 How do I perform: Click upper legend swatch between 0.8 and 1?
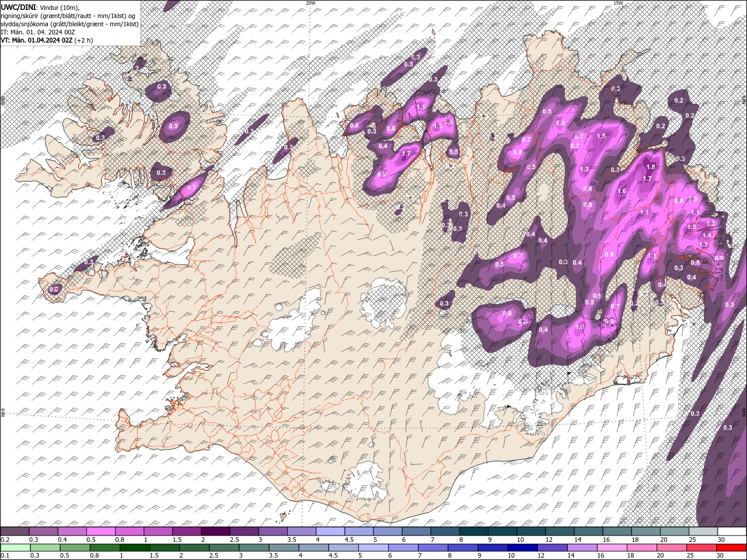pyautogui.click(x=130, y=531)
